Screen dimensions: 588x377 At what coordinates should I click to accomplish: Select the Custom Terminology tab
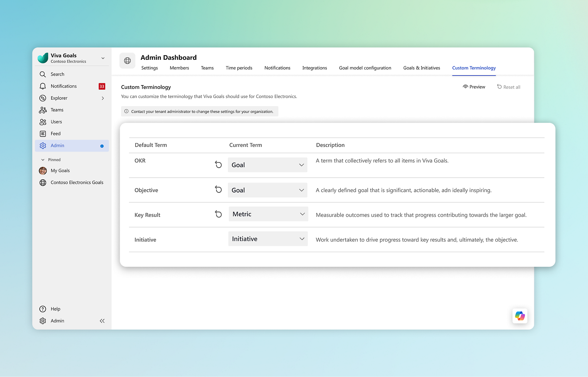[474, 68]
